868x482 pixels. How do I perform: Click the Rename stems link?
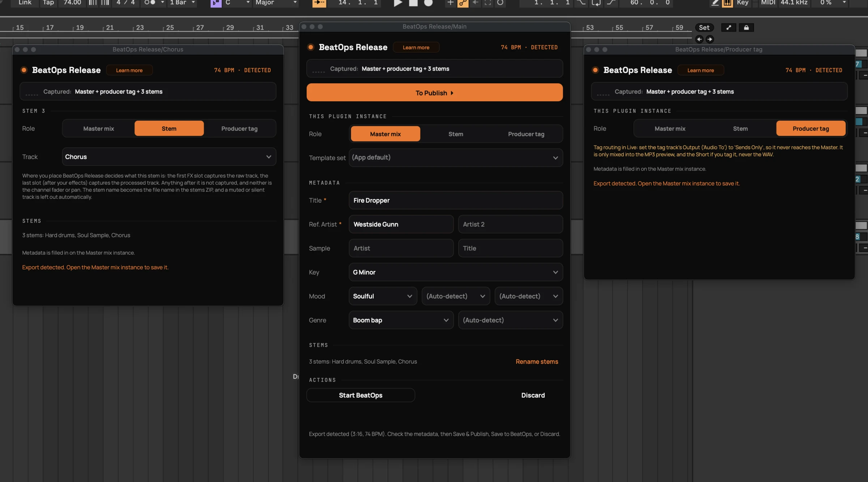(x=537, y=361)
